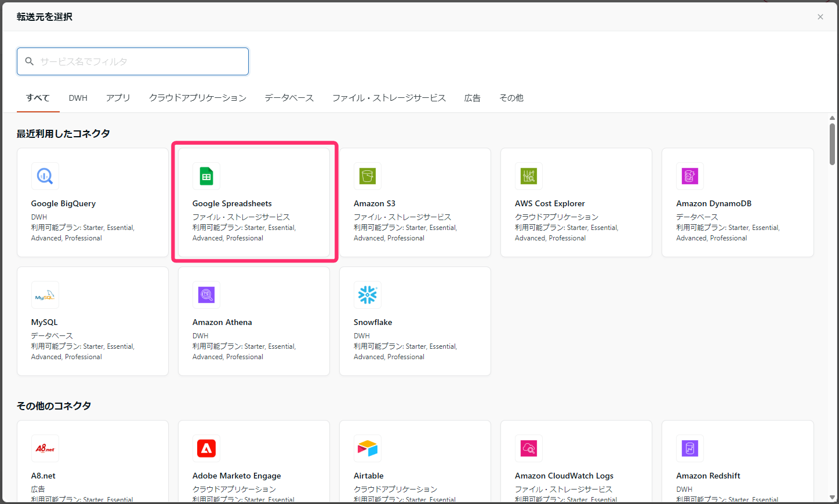Click the scrollbar down arrow
This screenshot has height=504, width=839.
click(x=833, y=498)
